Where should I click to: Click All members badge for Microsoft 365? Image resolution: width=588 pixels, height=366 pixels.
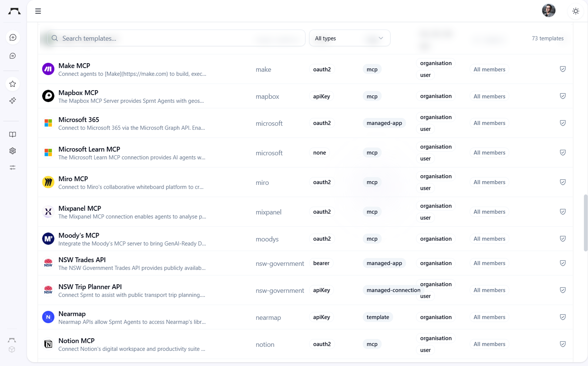[x=489, y=123]
